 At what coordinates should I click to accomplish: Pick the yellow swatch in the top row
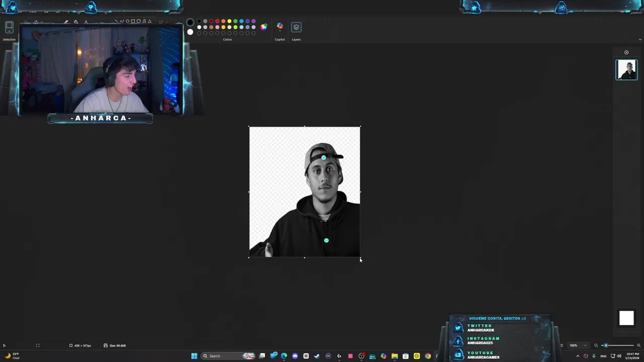229,21
